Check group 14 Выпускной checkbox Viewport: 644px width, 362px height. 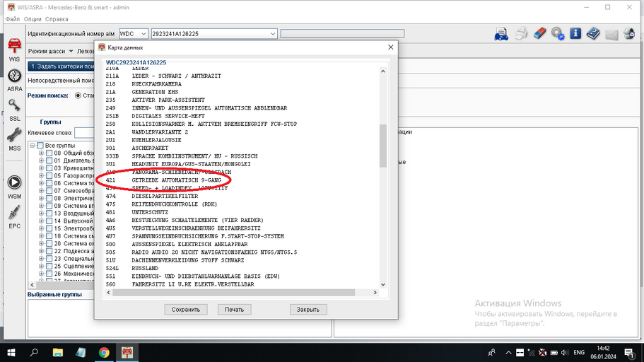pos(49,221)
